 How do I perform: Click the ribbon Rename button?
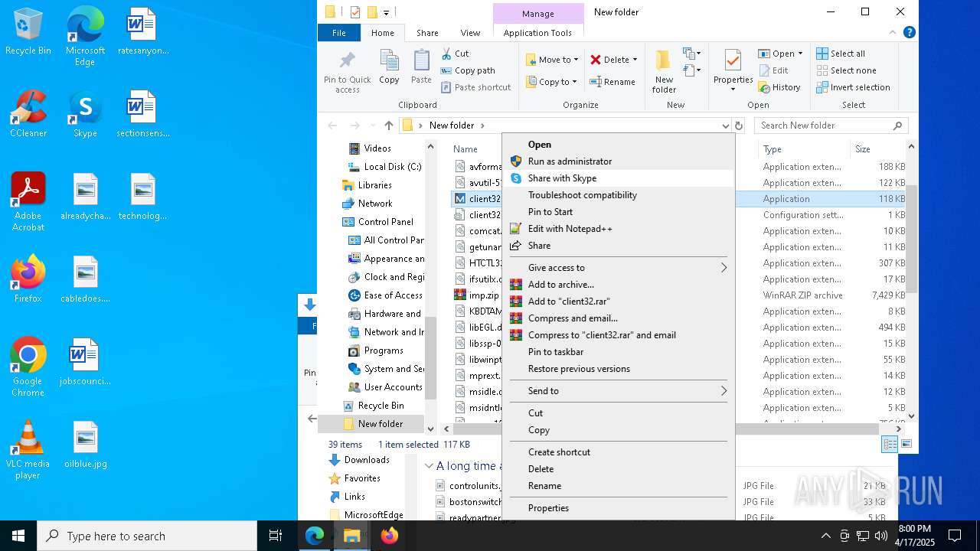[x=612, y=82]
